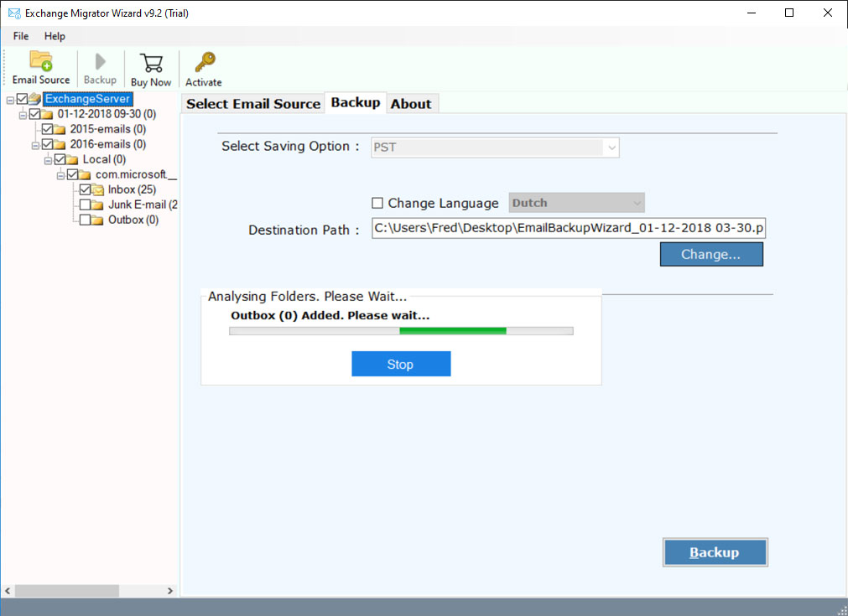The height and width of the screenshot is (616, 848).
Task: Click the Email Source toolbar icon
Action: tap(41, 61)
